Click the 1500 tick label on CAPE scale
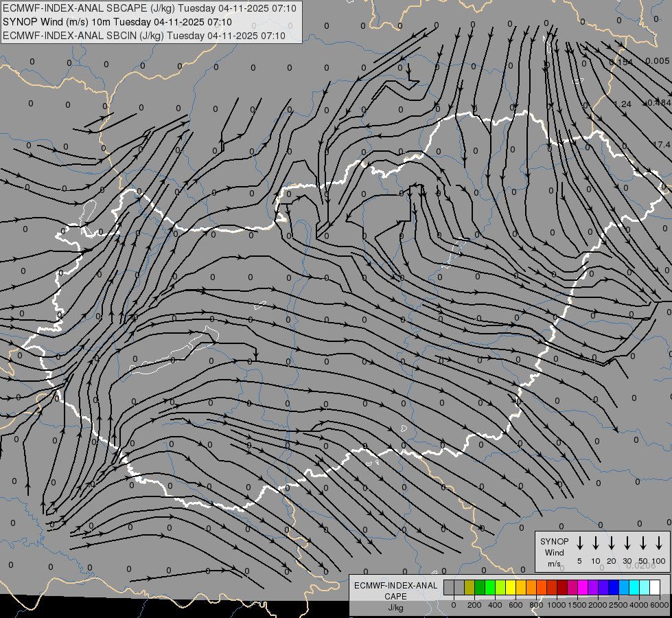The width and height of the screenshot is (672, 618). (577, 605)
